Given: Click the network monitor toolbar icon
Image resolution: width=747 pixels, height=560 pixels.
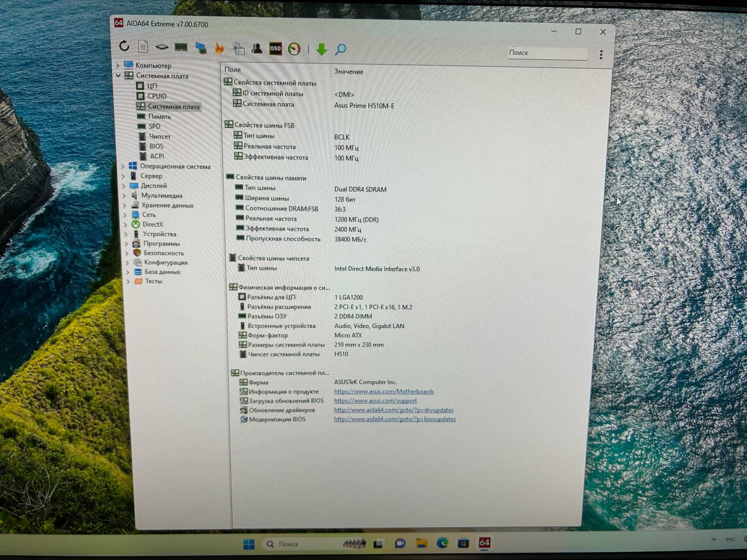Looking at the screenshot, I should (201, 48).
